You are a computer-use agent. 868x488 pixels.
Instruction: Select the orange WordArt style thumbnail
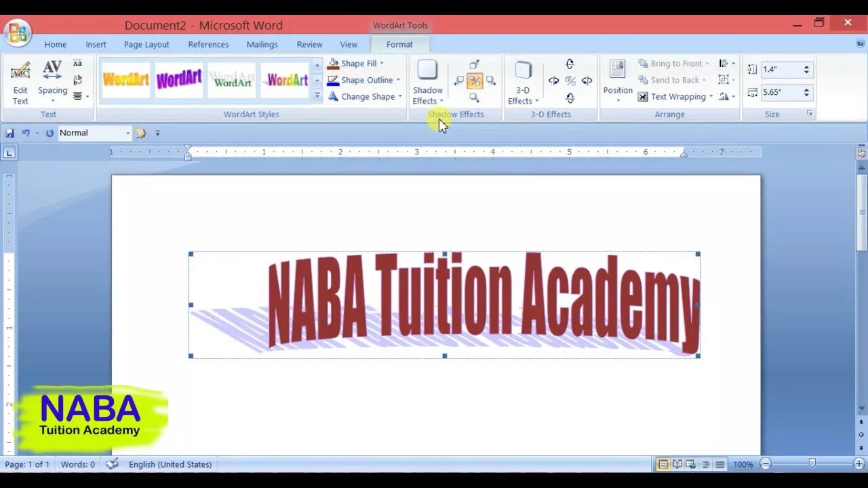tap(125, 80)
